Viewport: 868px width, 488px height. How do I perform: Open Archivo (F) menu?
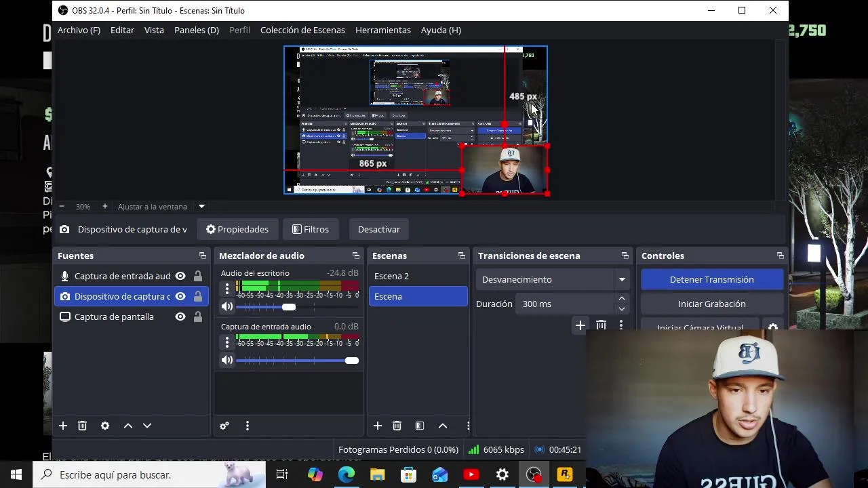pyautogui.click(x=79, y=30)
